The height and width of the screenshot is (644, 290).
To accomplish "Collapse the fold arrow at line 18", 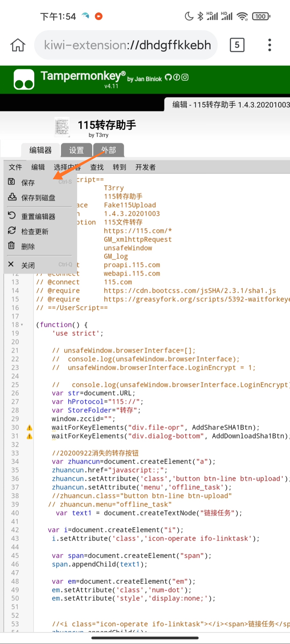I will [22, 325].
